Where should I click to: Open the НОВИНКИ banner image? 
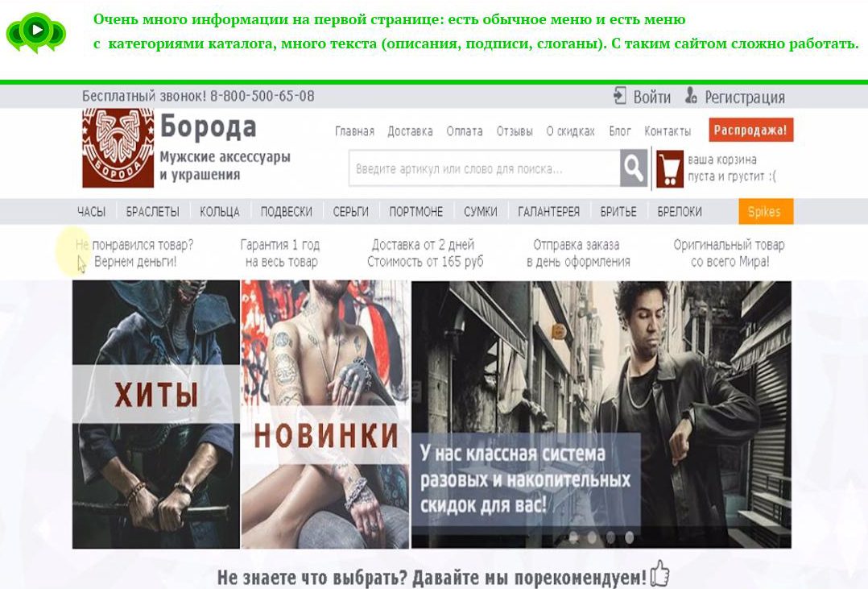[x=325, y=413]
